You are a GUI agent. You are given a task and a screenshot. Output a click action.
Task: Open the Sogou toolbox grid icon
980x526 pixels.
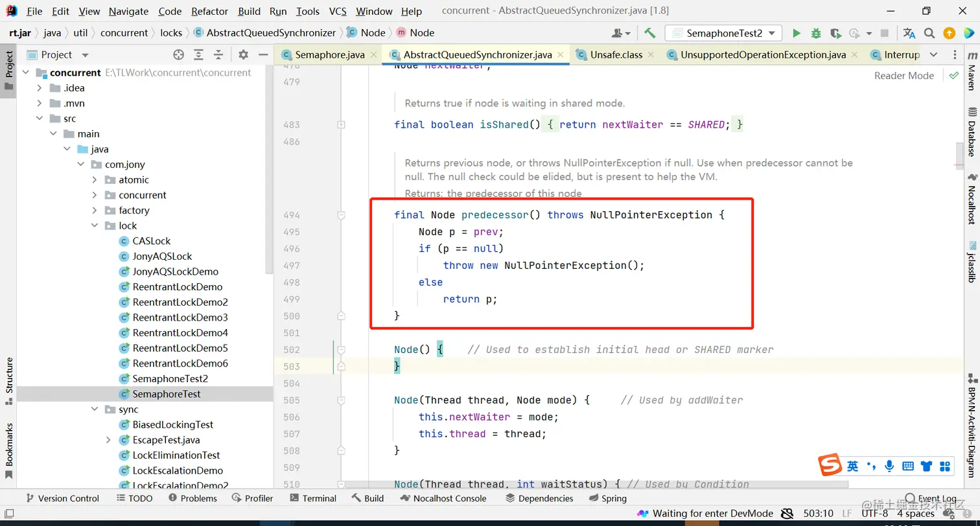pos(945,466)
